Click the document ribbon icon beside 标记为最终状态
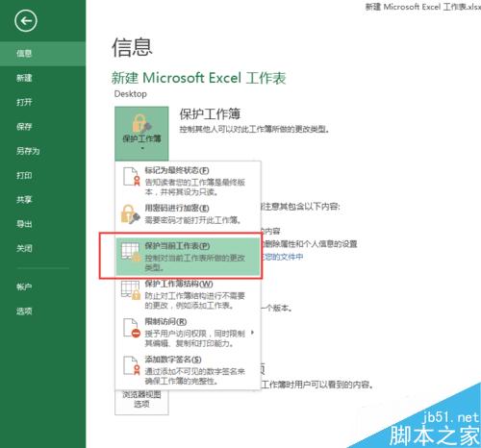Screen dimensions: 481x448 click(132, 176)
